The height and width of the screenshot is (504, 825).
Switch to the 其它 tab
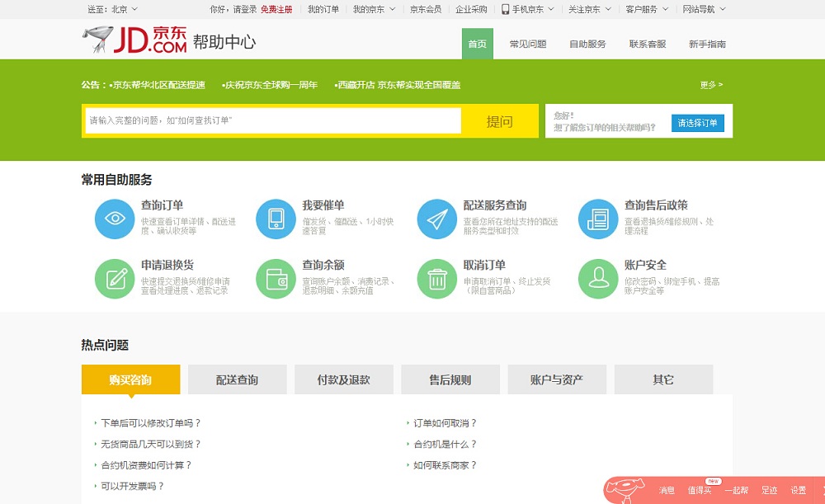[663, 379]
